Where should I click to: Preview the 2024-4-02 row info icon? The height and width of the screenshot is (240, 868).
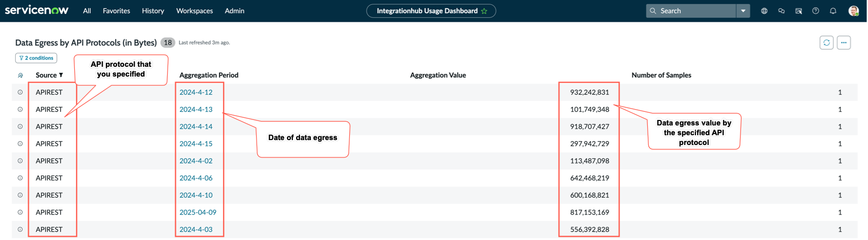[x=20, y=161]
